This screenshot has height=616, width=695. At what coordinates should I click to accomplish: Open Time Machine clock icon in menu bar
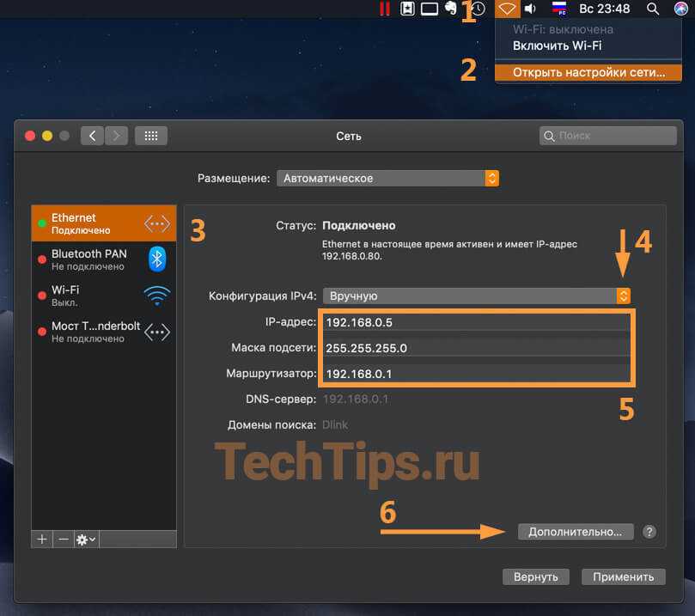[479, 9]
